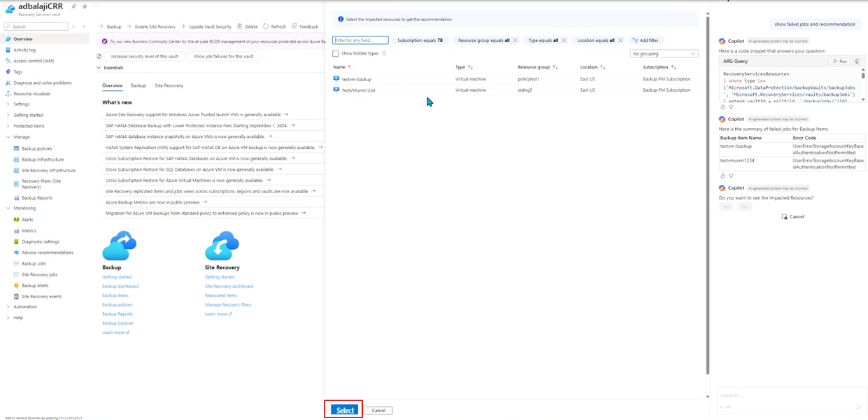Switch to the Site Recovery tab
Screen dimensions: 868x420
click(169, 85)
